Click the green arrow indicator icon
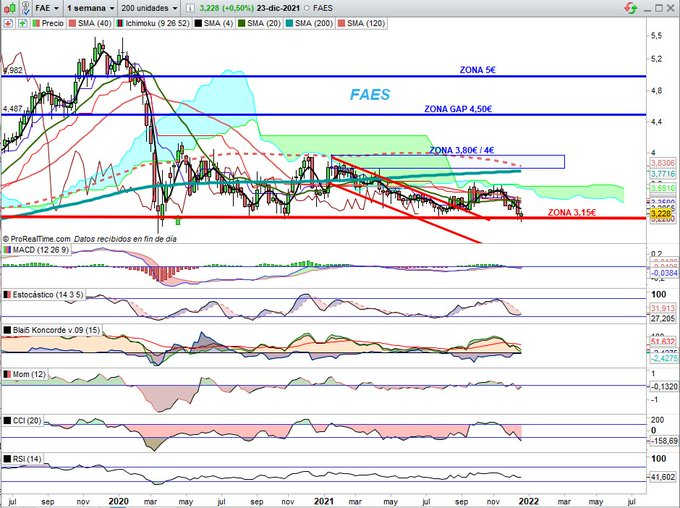The height and width of the screenshot is (508, 680). point(22,23)
